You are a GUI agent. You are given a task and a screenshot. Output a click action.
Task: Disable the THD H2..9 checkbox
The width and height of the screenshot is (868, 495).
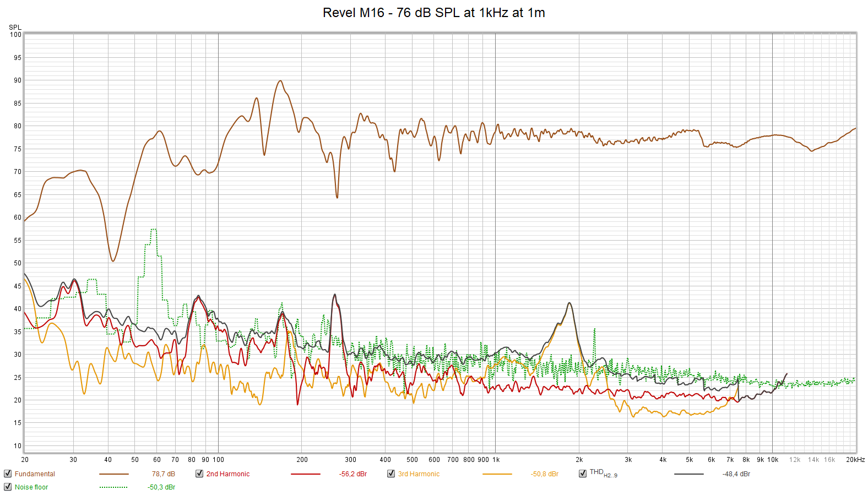click(583, 474)
